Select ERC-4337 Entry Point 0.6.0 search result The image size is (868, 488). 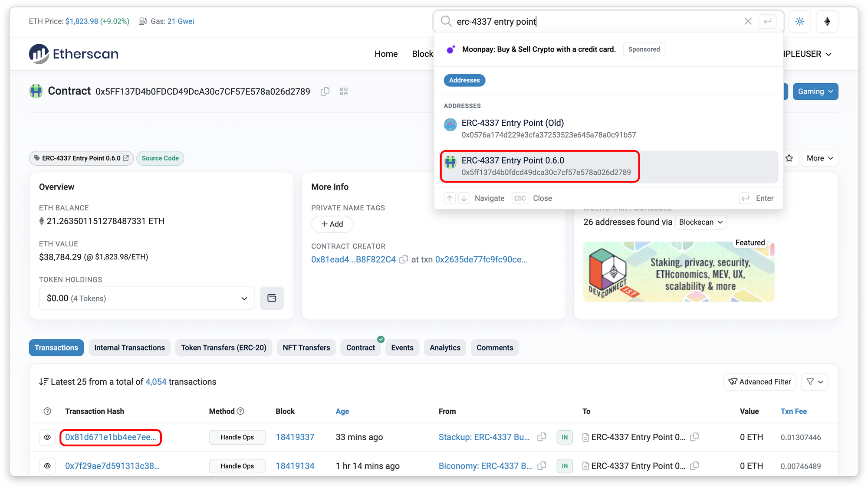[609, 167]
